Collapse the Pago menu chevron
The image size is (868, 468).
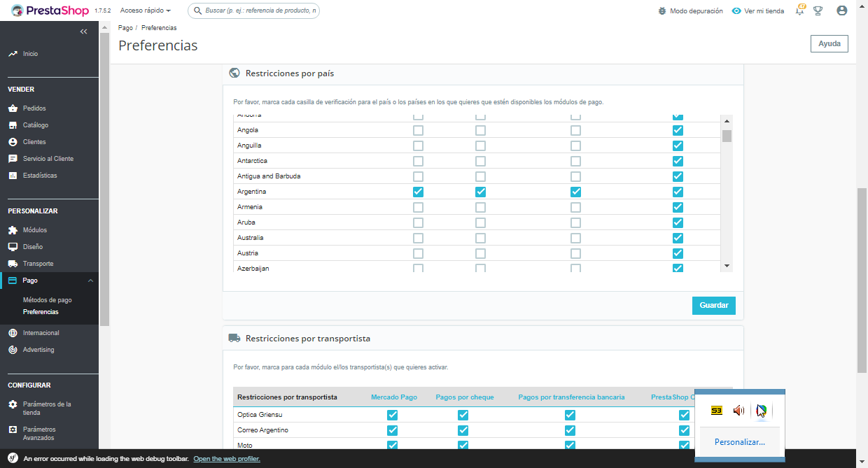click(x=90, y=281)
